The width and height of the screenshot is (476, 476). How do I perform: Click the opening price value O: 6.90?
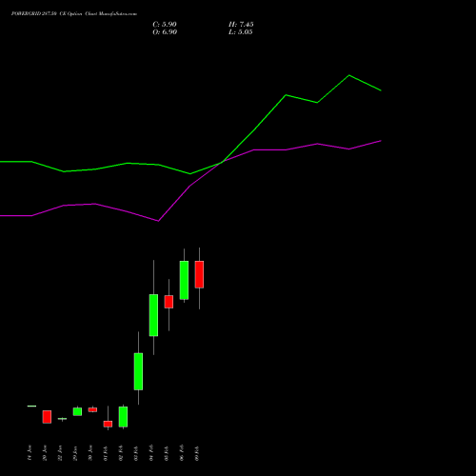tap(165, 32)
